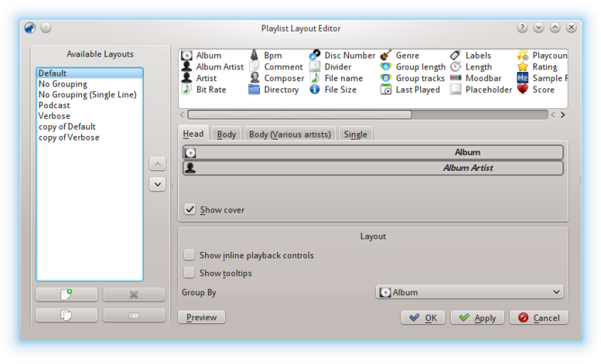This screenshot has height=364, width=601.
Task: Select the Rating star token icon
Action: tap(523, 67)
